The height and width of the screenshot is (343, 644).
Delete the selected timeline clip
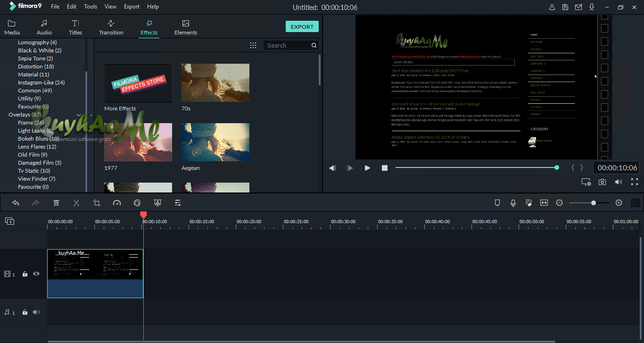point(56,203)
